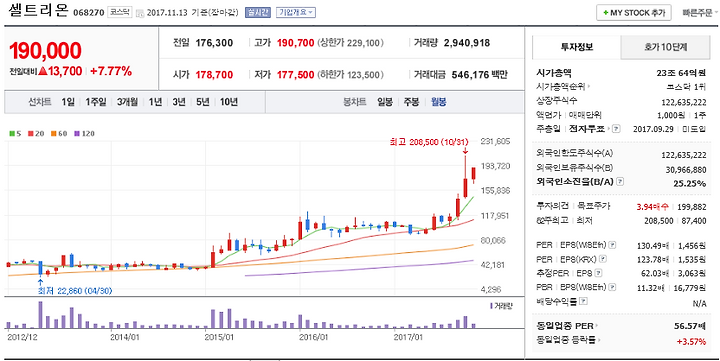This screenshot has width=720, height=361.
Task: Show the 3년 line chart
Action: pos(179,102)
